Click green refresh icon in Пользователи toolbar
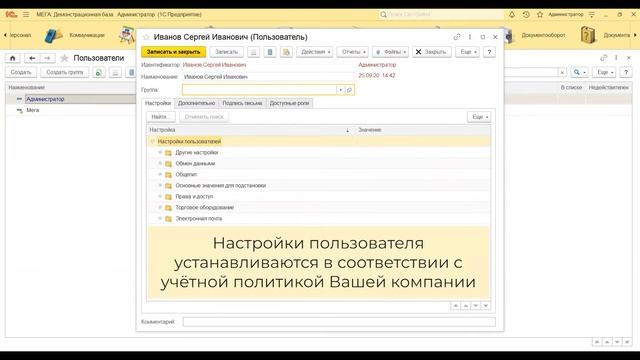 point(98,72)
